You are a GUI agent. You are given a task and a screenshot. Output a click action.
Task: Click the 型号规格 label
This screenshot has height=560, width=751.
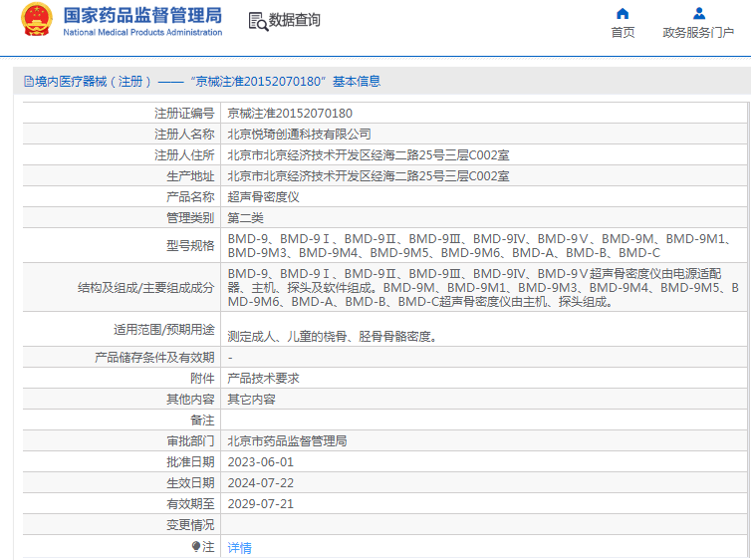coord(190,246)
